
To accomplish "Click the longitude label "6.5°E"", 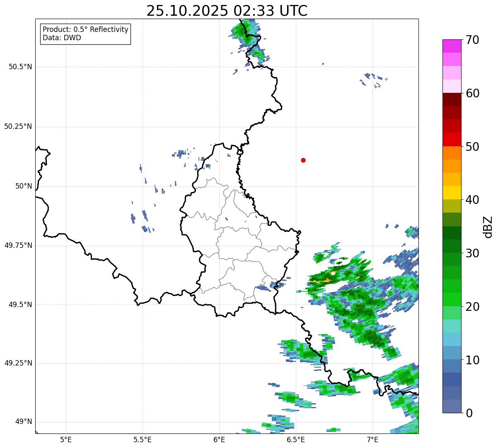I will 296,439.
